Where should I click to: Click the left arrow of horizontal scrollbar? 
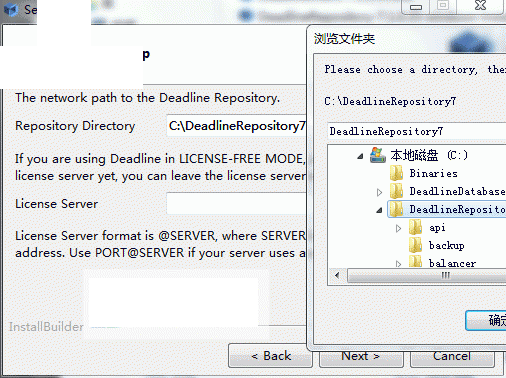[x=337, y=276]
